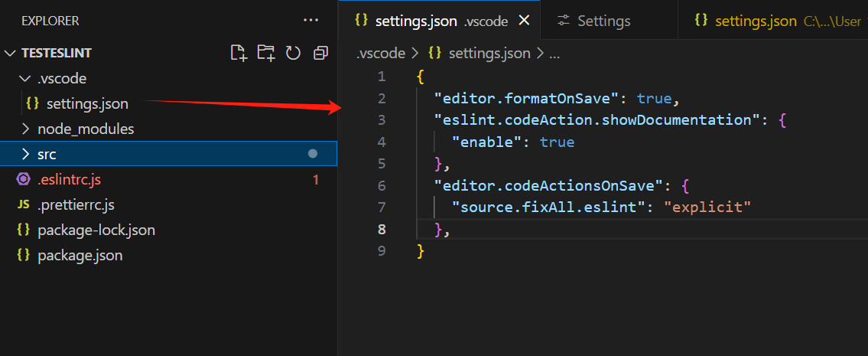Click line number 8 in the gutter
Image resolution: width=868 pixels, height=356 pixels.
point(382,229)
